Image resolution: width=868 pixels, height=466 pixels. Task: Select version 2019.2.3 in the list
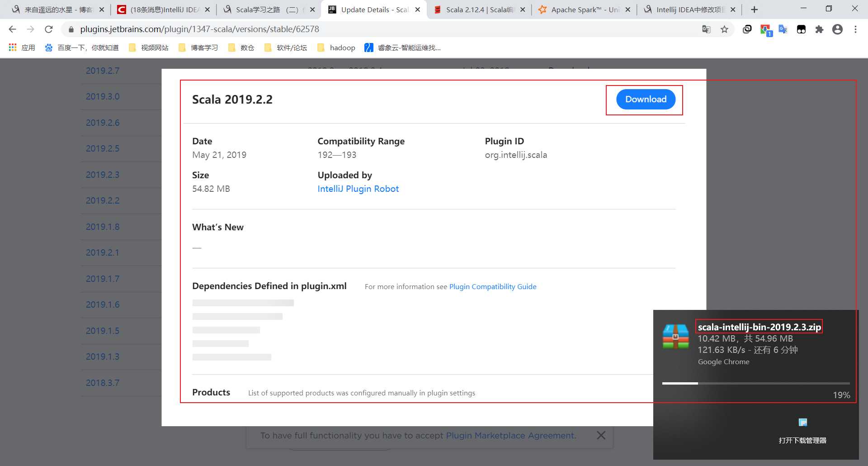(x=103, y=175)
